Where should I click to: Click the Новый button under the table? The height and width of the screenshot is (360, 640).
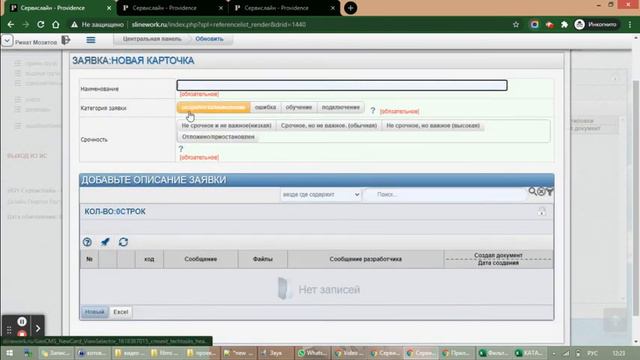(95, 312)
